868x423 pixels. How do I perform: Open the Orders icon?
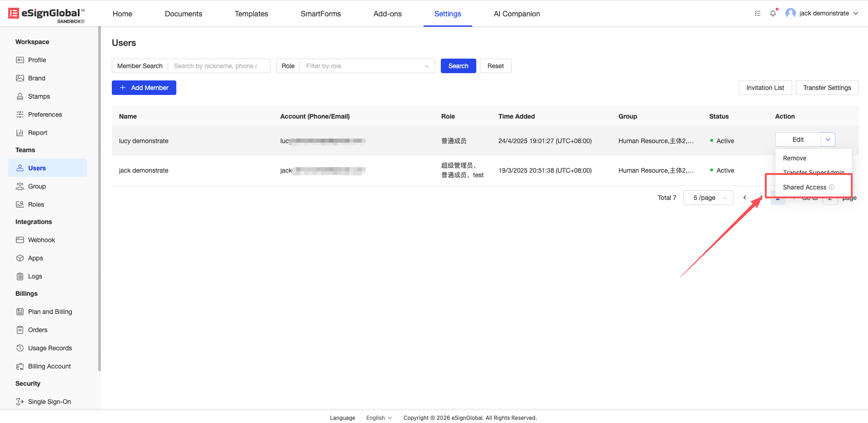tap(20, 330)
